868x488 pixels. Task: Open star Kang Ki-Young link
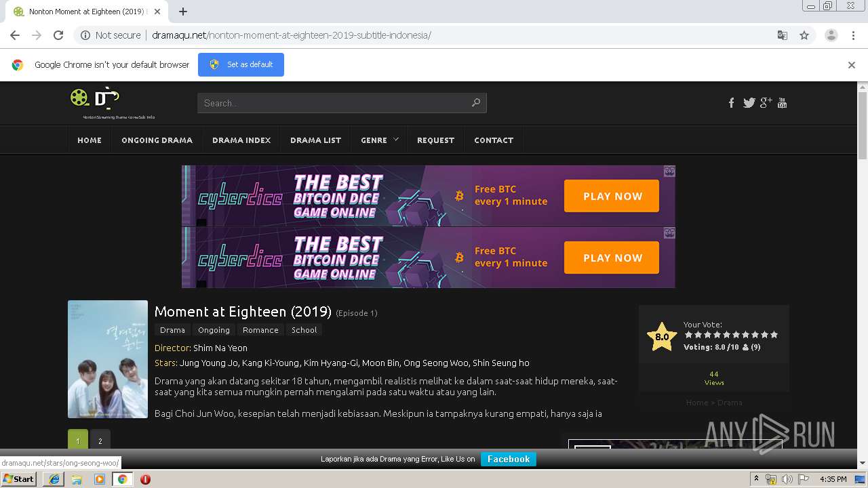click(270, 363)
